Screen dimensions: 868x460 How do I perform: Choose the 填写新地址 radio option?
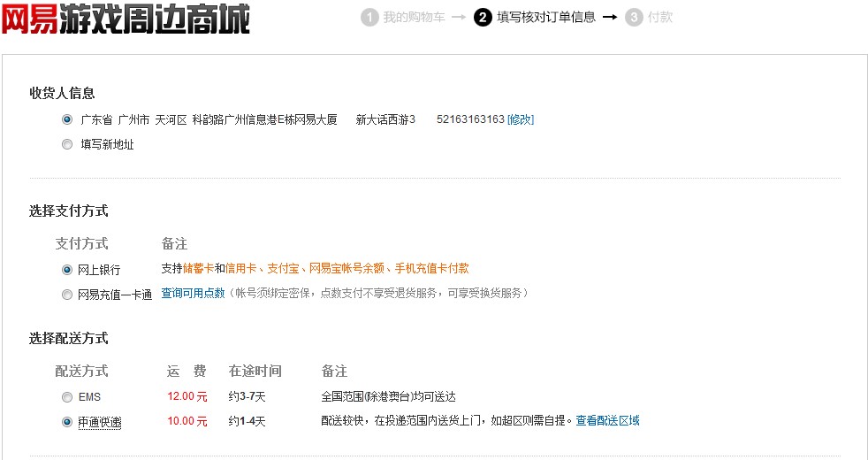pos(67,144)
